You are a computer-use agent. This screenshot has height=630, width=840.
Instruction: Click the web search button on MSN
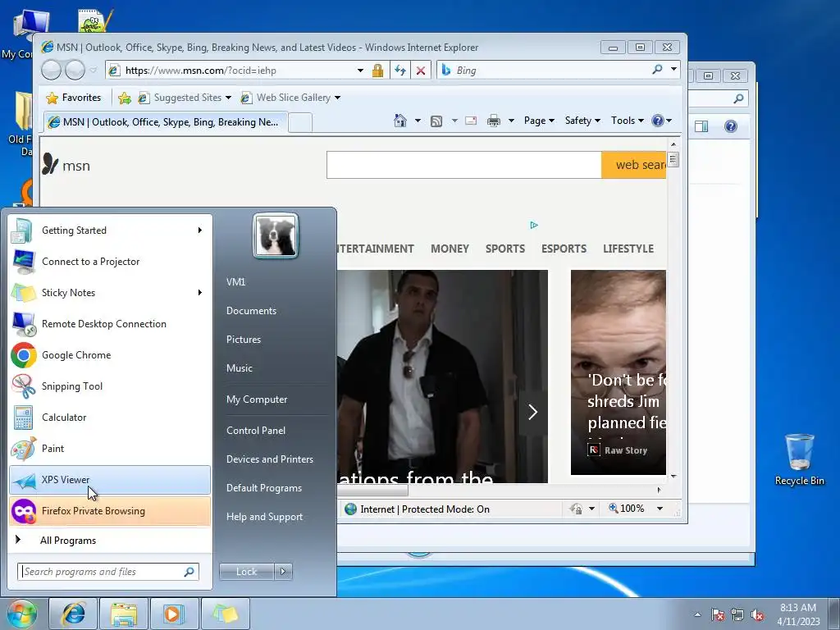tap(634, 164)
